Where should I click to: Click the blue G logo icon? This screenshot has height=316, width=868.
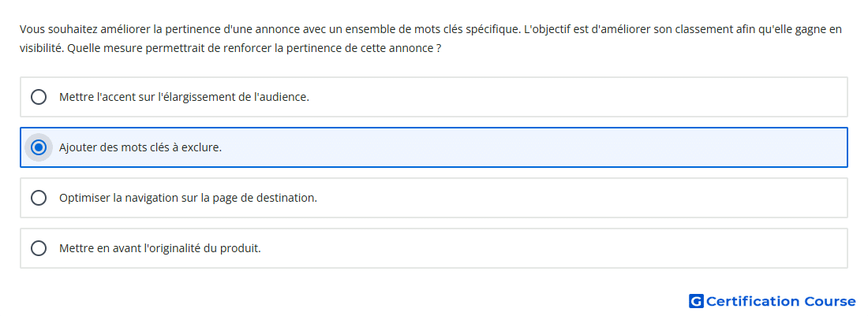[x=696, y=301]
